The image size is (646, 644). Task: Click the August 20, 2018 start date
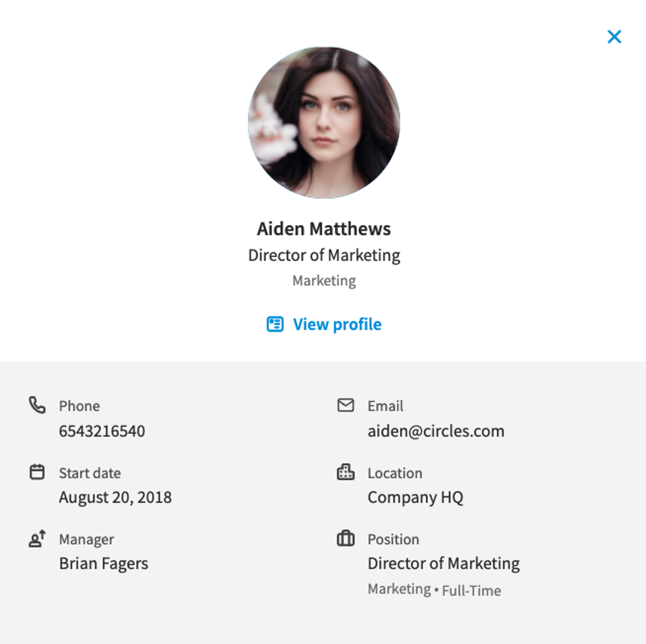point(115,497)
